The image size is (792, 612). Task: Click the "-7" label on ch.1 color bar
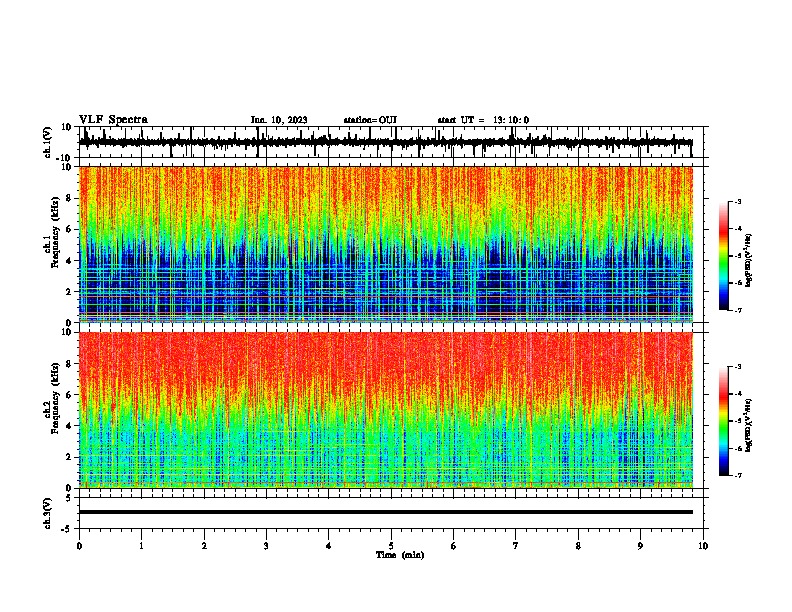(x=738, y=310)
